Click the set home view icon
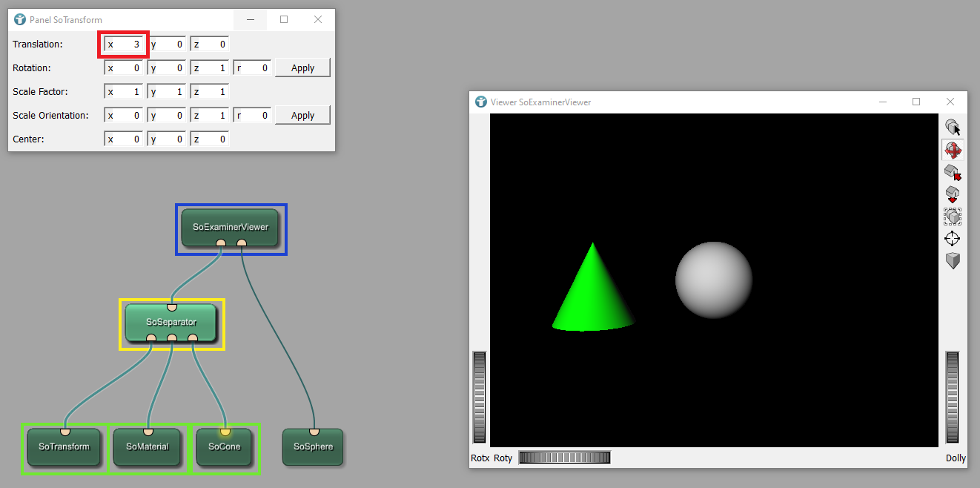 click(953, 194)
